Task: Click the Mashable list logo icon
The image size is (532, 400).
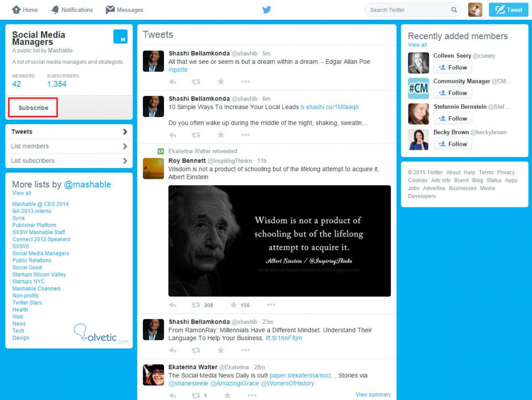Action: click(121, 36)
